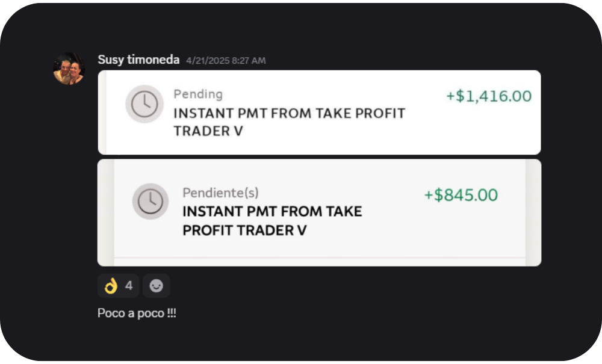Click the Pending status label
Screen dimensions: 602x364
(x=198, y=94)
